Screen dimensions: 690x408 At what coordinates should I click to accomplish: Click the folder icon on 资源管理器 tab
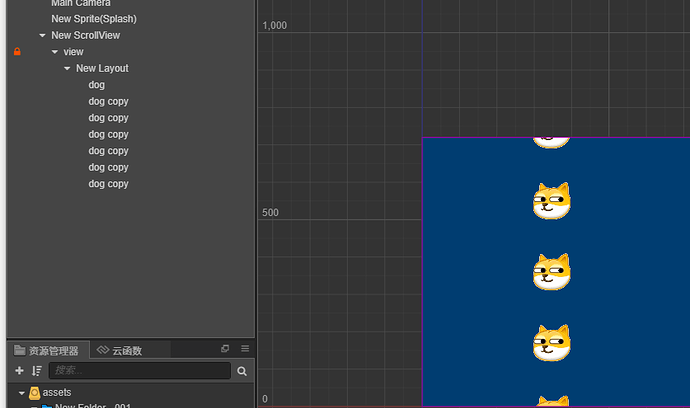tap(20, 350)
